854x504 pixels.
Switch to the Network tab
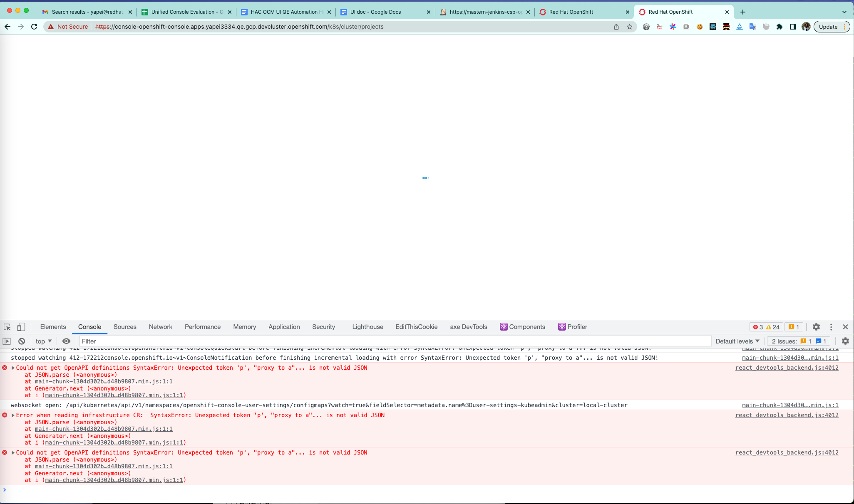pos(160,327)
